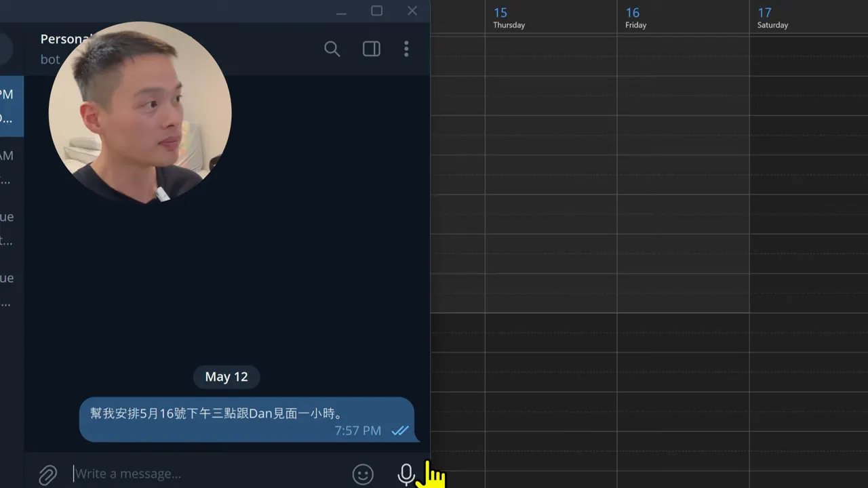This screenshot has height=488, width=868.
Task: Click the circular webcam video overlay
Action: click(x=140, y=113)
